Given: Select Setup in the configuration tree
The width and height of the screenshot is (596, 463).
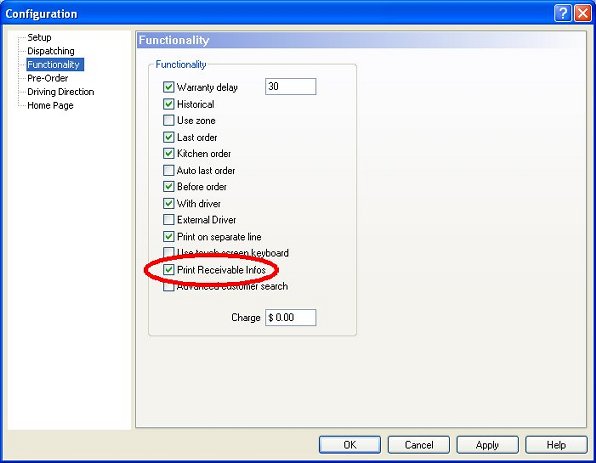Looking at the screenshot, I should [39, 37].
